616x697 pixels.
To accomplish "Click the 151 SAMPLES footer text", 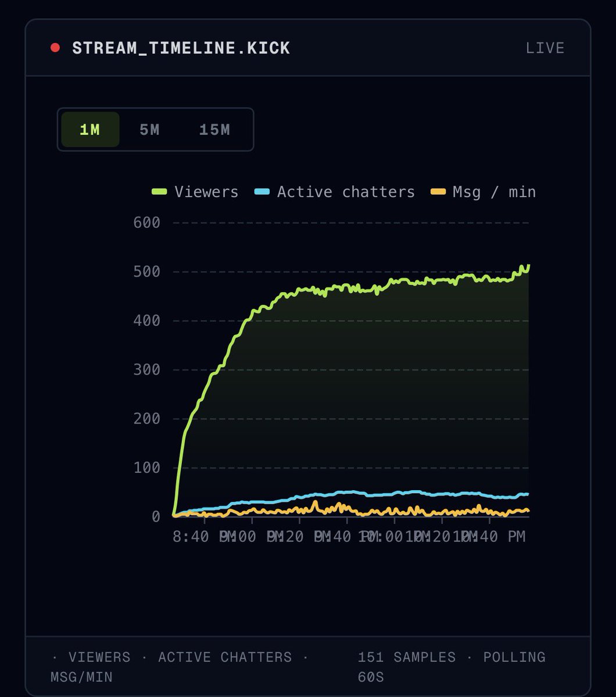I will (407, 657).
